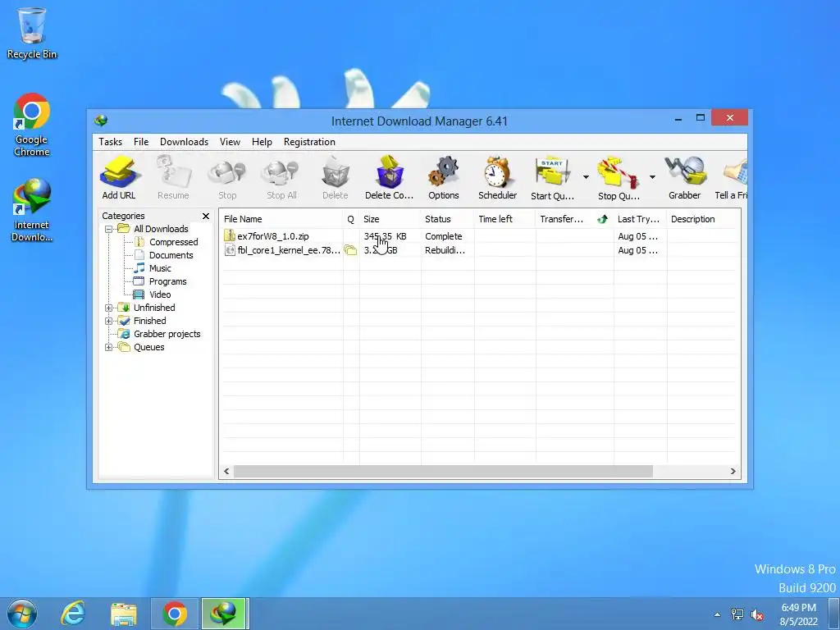The height and width of the screenshot is (630, 840).
Task: Click the queue folder icon on fbl_core1 row
Action: click(x=350, y=250)
